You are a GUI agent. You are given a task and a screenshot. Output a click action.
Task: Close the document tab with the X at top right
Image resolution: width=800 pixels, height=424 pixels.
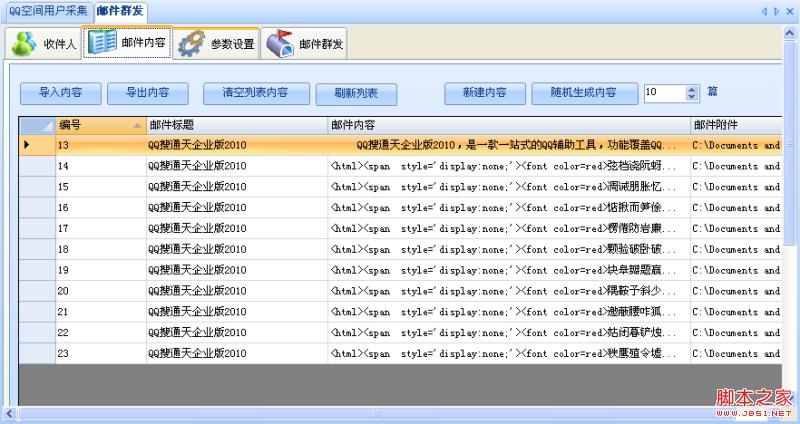(790, 11)
